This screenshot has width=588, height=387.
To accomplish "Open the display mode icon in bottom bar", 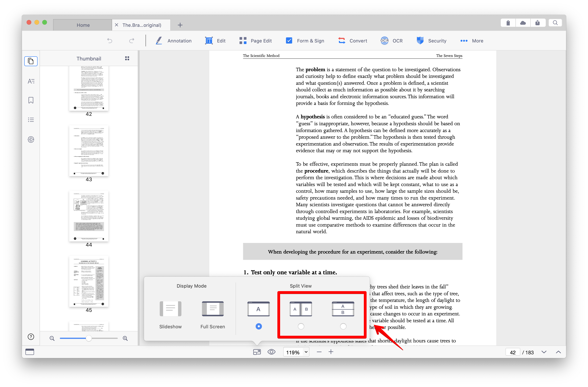I will [257, 352].
